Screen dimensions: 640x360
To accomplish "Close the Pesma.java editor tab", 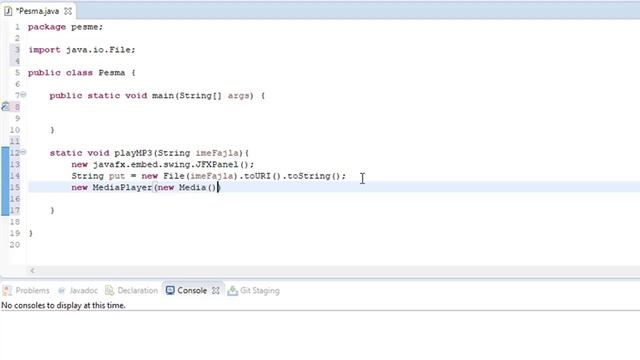I will point(68,11).
